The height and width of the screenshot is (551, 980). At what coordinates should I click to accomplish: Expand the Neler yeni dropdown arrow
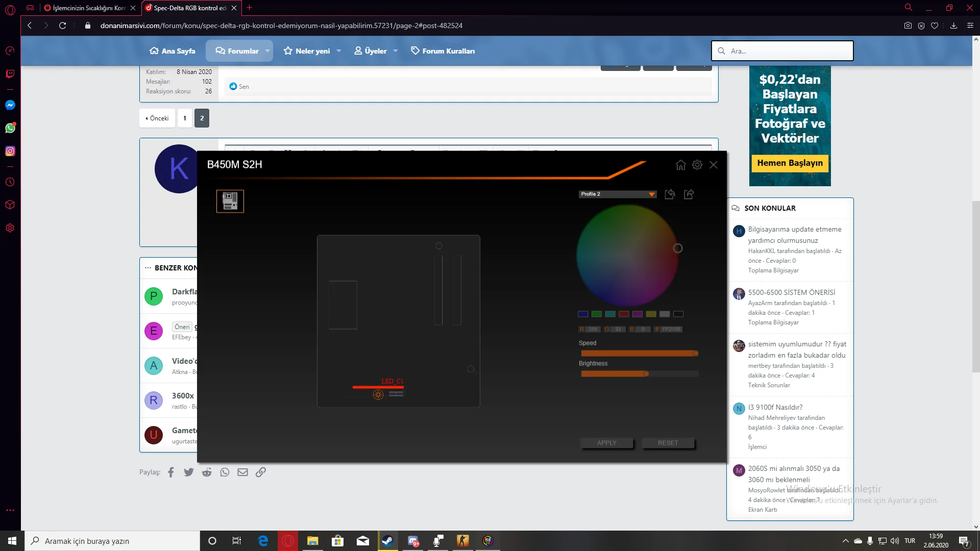tap(339, 51)
